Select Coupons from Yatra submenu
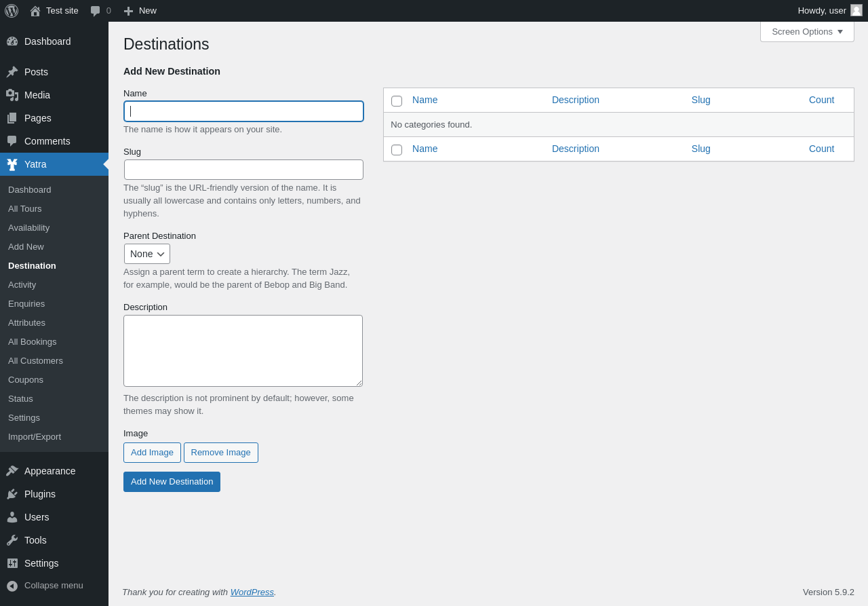Screen dimensions: 868x606 [x=26, y=380]
